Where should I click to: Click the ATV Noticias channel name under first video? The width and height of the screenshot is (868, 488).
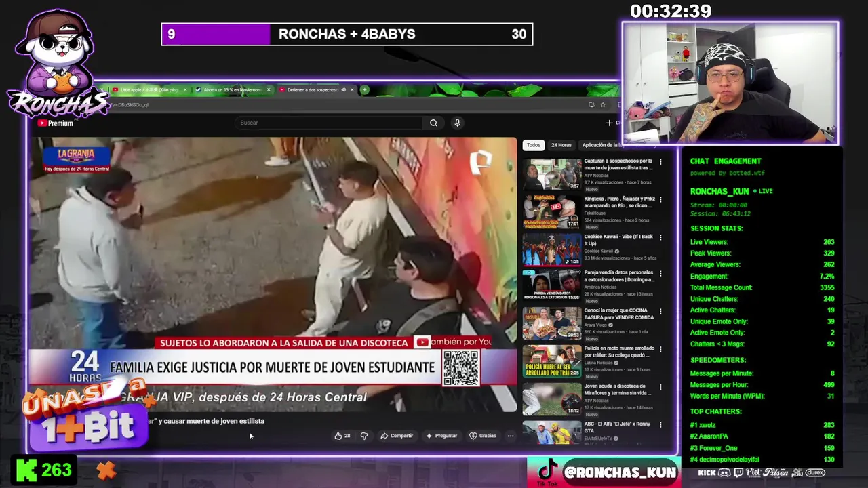(x=597, y=176)
